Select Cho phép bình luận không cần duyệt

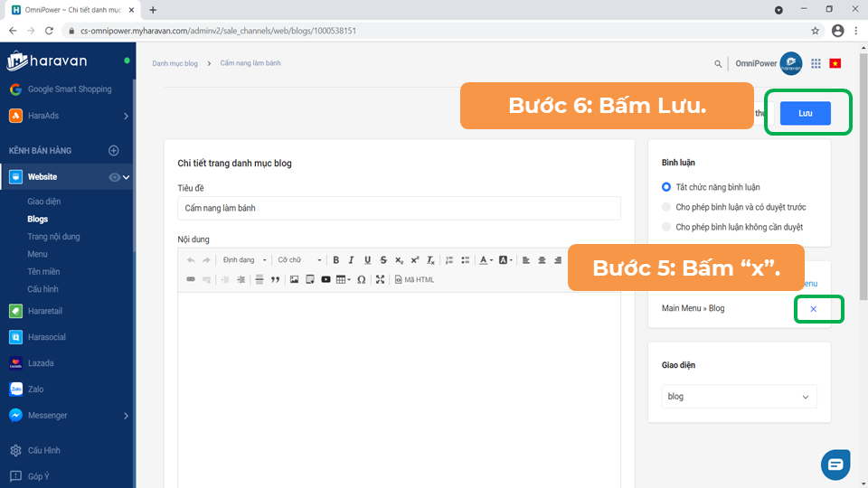pyautogui.click(x=666, y=227)
